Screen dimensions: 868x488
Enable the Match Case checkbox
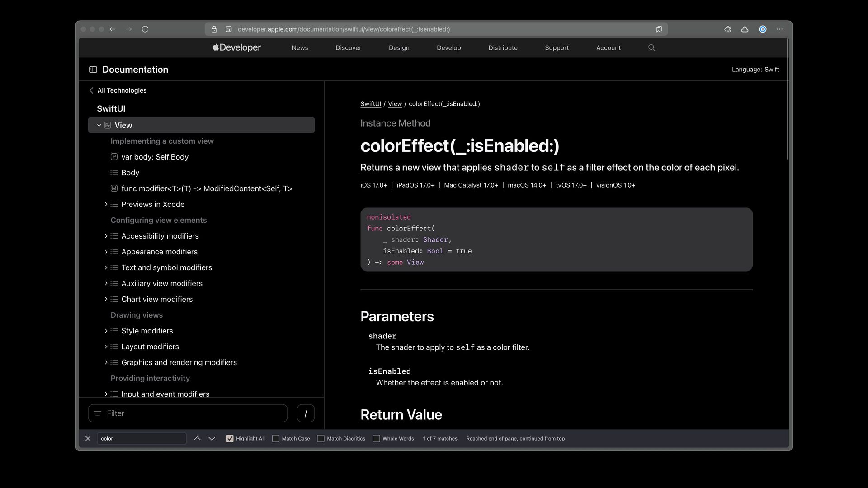coord(276,439)
